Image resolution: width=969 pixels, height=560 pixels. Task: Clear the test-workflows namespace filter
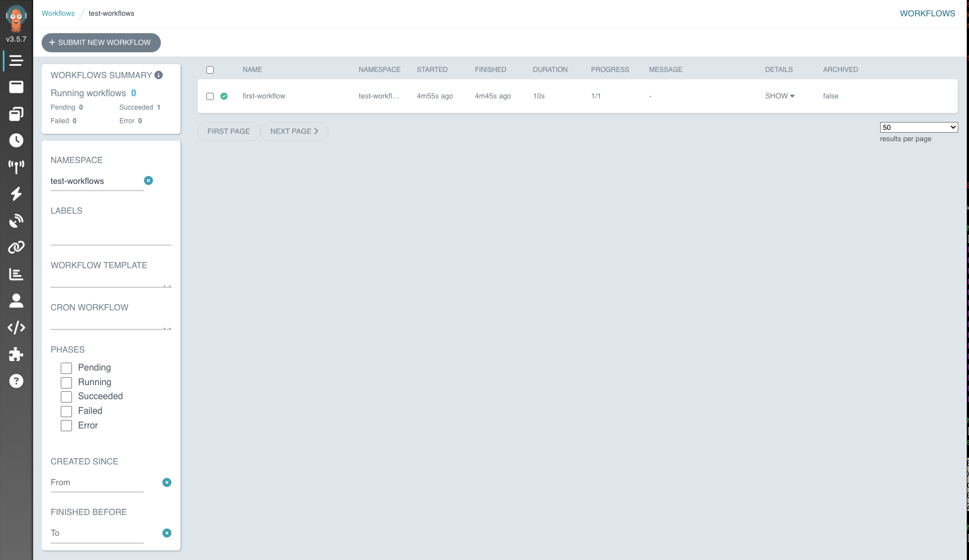[x=148, y=180]
